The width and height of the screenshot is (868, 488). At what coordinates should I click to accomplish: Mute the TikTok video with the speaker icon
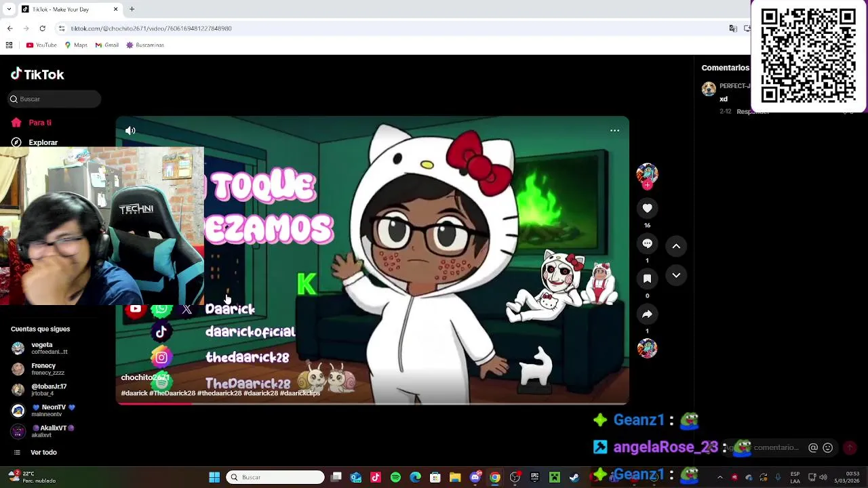pyautogui.click(x=130, y=131)
